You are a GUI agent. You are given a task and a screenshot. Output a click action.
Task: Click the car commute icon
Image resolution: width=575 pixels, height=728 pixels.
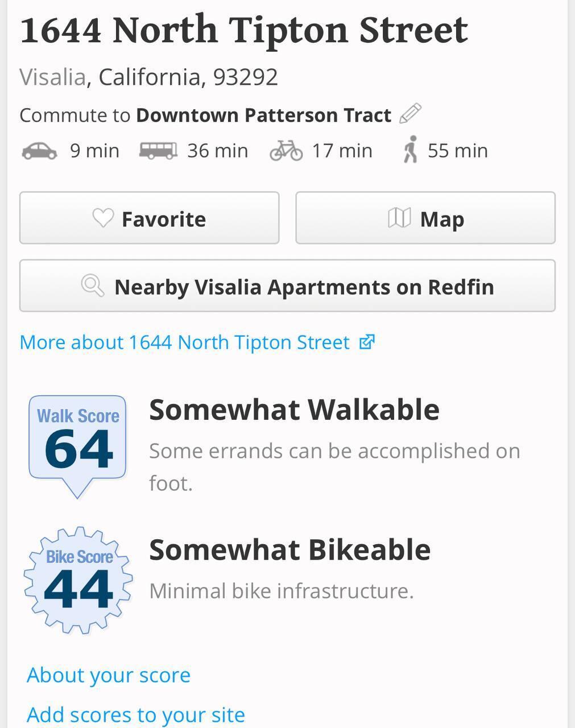tap(39, 151)
